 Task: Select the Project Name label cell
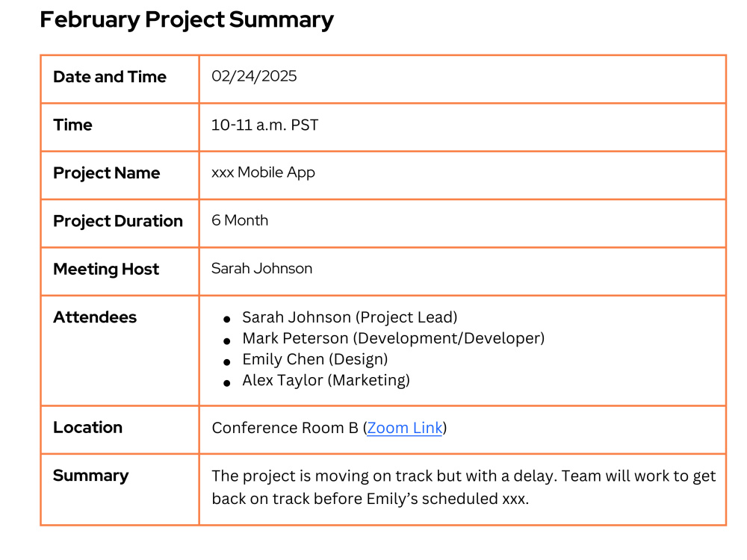pyautogui.click(x=120, y=175)
